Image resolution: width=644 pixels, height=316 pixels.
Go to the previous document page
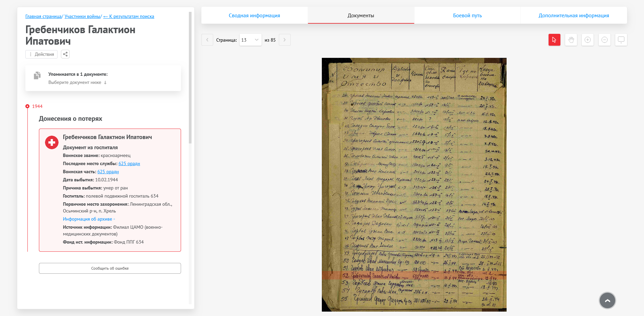pyautogui.click(x=207, y=40)
